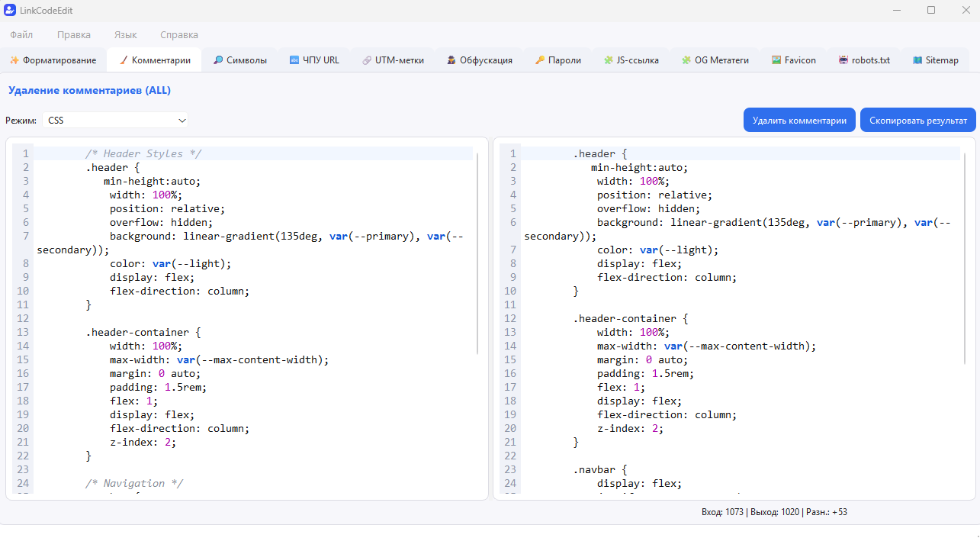Click 'margin: 0 auto;' in the output editor
This screenshot has width=980, height=538.
click(643, 359)
